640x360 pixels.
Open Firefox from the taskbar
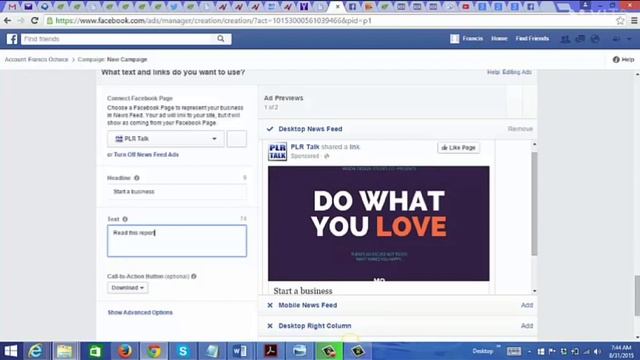[124, 351]
